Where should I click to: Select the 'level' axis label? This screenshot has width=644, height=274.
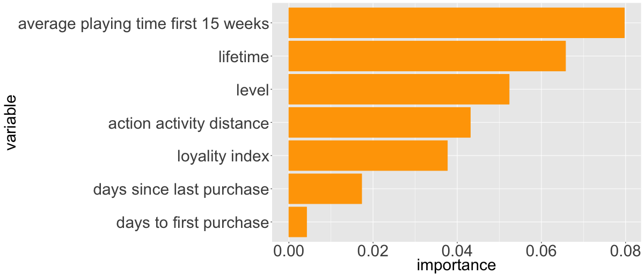point(252,90)
